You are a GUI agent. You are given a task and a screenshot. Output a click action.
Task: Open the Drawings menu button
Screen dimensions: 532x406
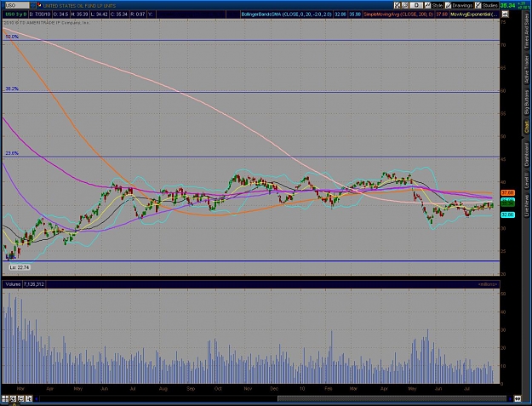point(459,5)
